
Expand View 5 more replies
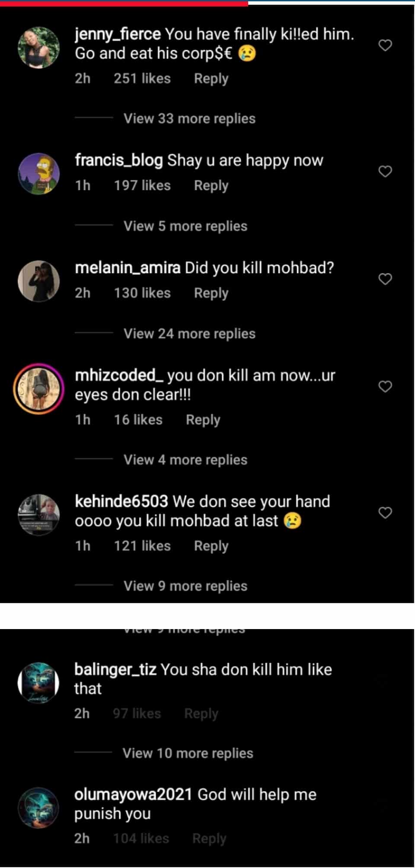[x=185, y=226]
